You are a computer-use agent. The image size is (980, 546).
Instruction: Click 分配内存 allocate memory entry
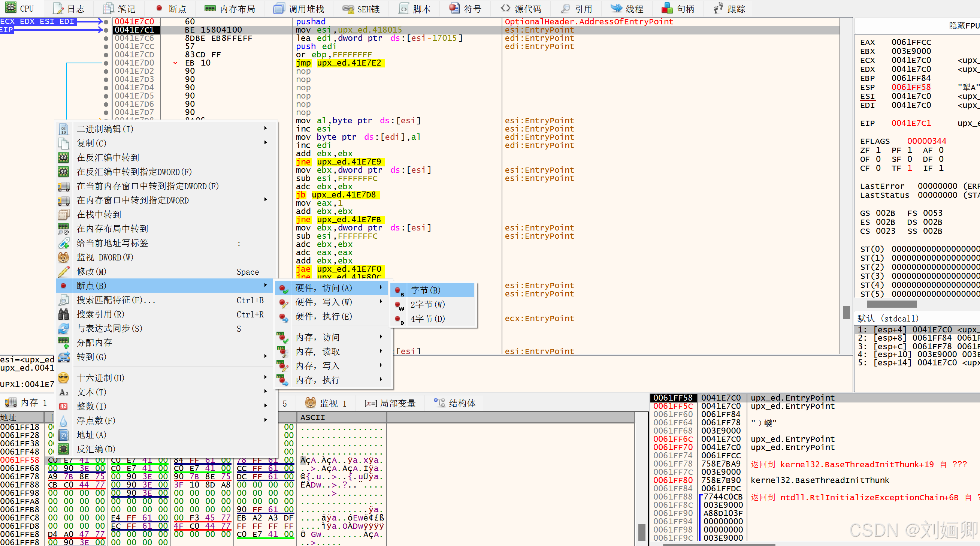94,343
